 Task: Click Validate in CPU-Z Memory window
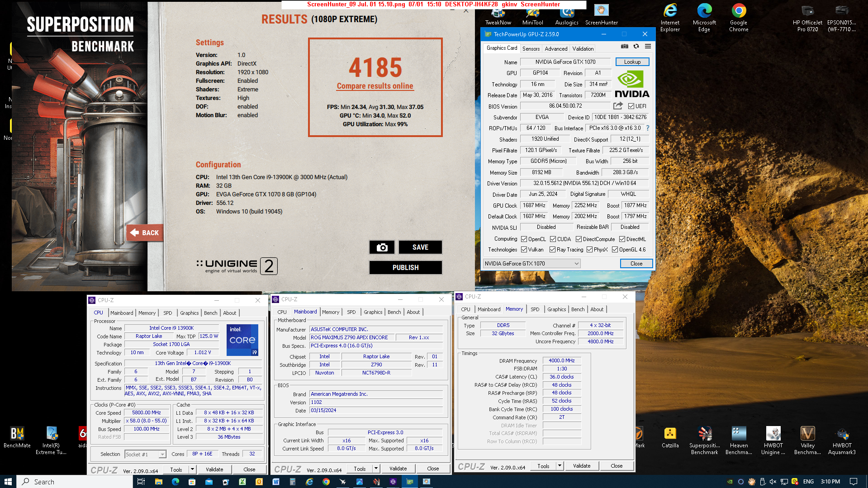point(582,466)
